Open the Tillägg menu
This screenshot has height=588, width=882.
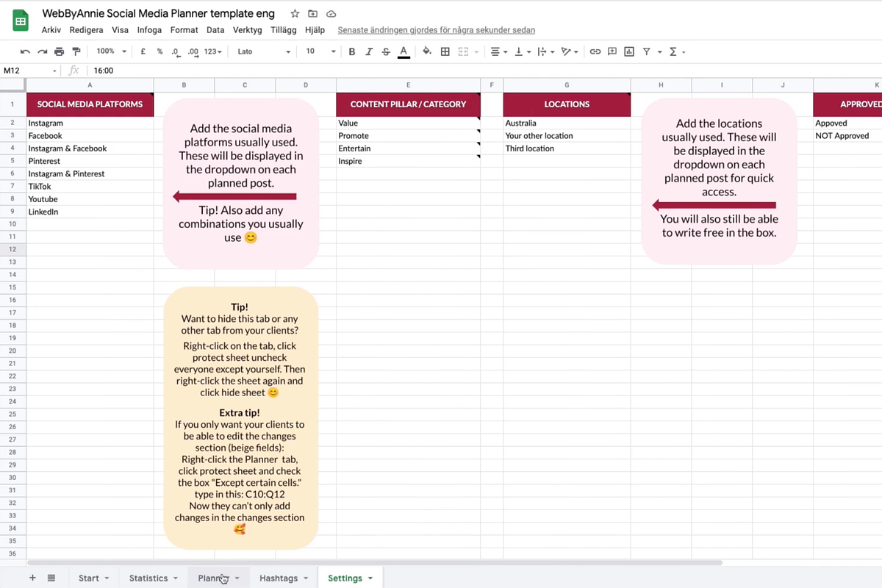pyautogui.click(x=283, y=30)
